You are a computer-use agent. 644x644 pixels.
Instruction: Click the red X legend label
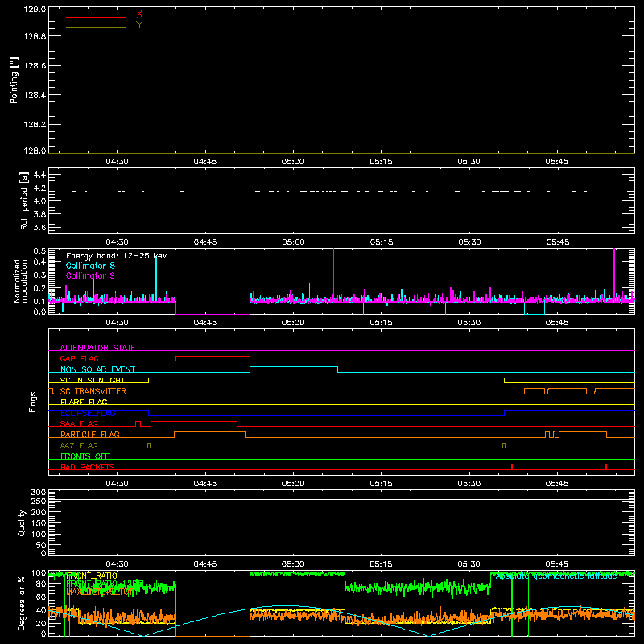pos(139,14)
